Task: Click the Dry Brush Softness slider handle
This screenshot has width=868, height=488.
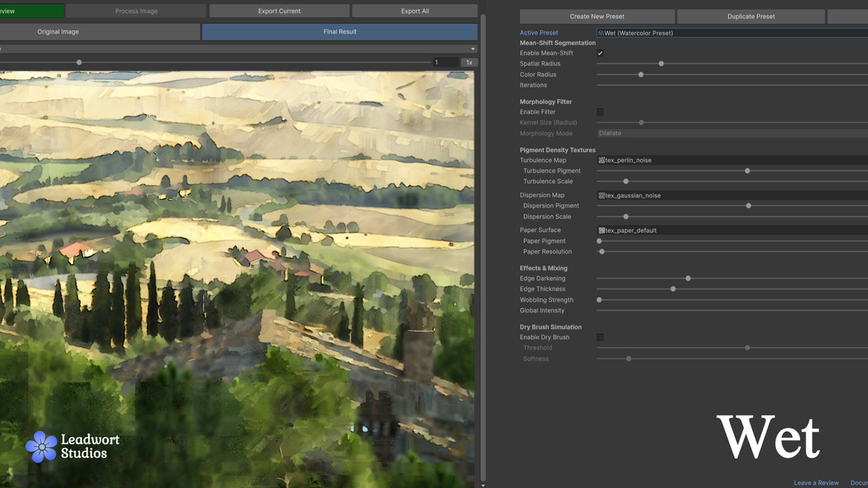Action: point(629,359)
